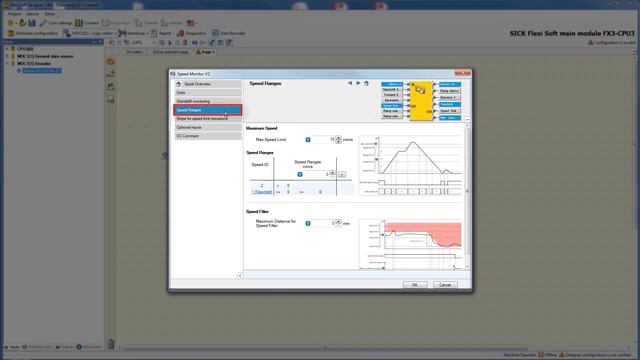Click the dialog's vertical scrollbar
The width and height of the screenshot is (640, 360).
[x=467, y=196]
